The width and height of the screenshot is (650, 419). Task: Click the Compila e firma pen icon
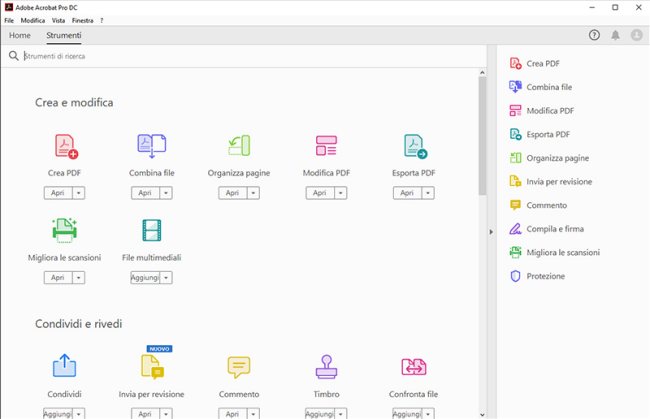click(x=515, y=229)
